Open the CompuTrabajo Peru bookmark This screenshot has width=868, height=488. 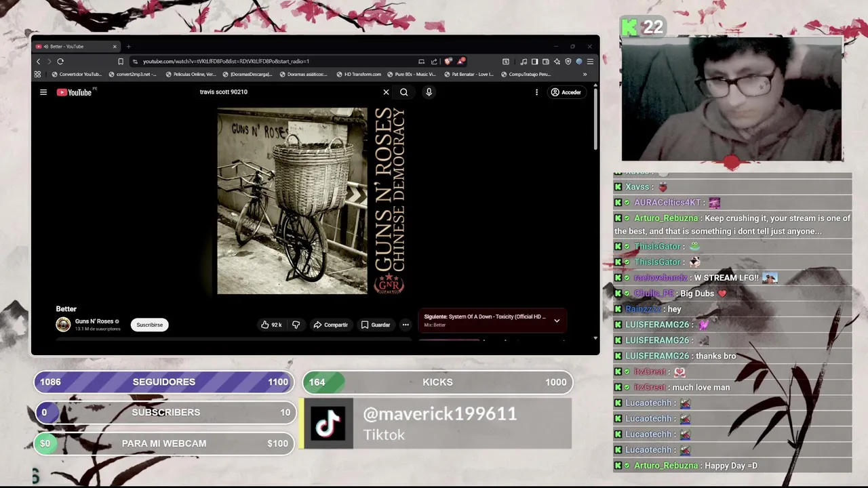[526, 75]
